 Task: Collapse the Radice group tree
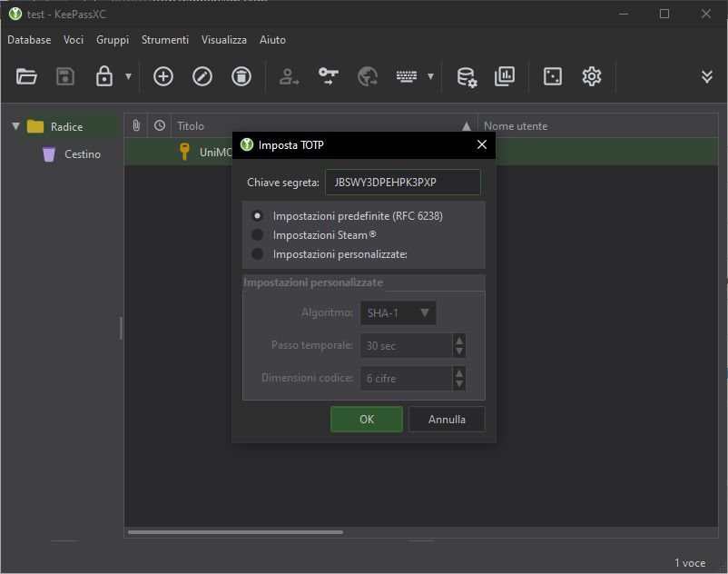[x=15, y=126]
